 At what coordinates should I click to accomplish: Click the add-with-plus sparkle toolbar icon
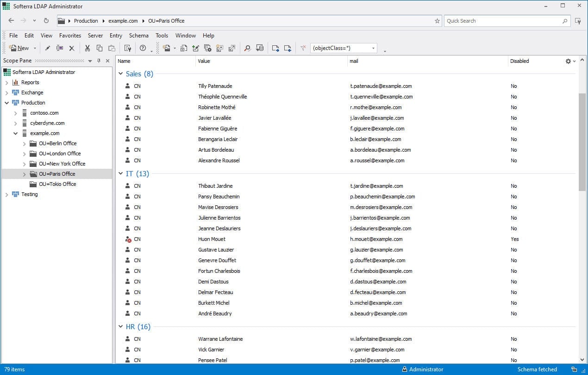tap(195, 48)
